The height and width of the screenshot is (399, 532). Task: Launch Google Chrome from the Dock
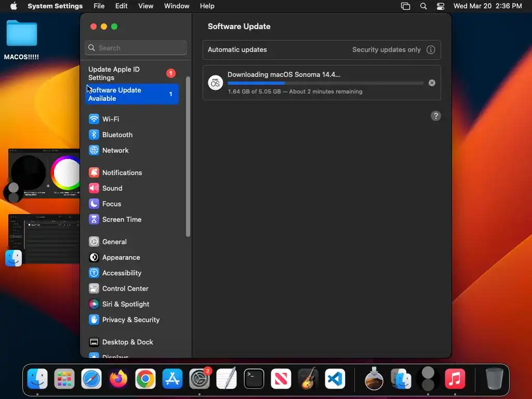coord(145,379)
